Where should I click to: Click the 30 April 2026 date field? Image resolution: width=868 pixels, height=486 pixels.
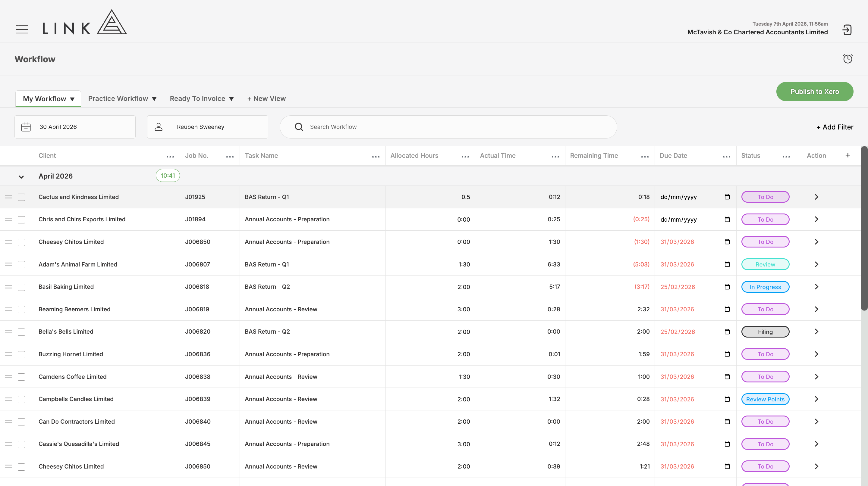pos(75,127)
